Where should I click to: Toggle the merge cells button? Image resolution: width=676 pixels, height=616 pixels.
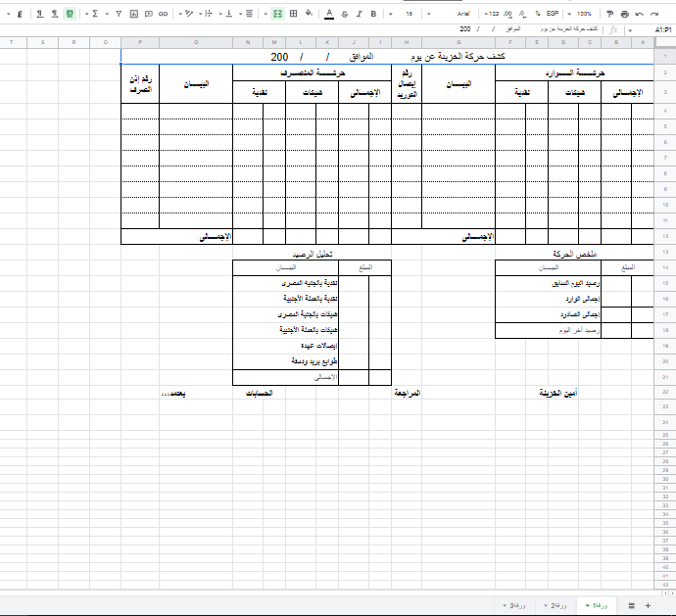pyautogui.click(x=278, y=15)
